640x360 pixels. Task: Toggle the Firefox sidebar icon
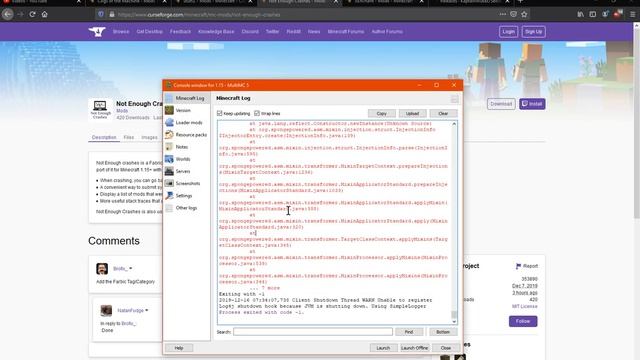point(593,14)
